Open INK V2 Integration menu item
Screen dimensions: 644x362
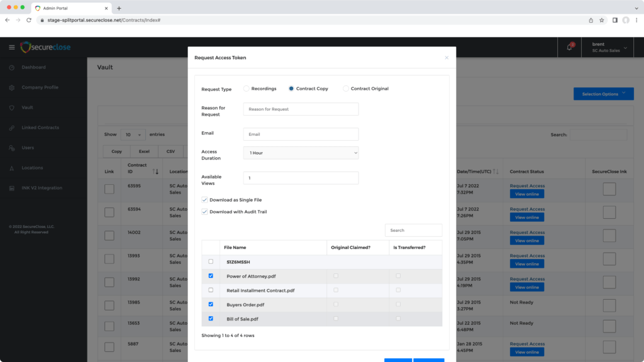click(x=42, y=188)
